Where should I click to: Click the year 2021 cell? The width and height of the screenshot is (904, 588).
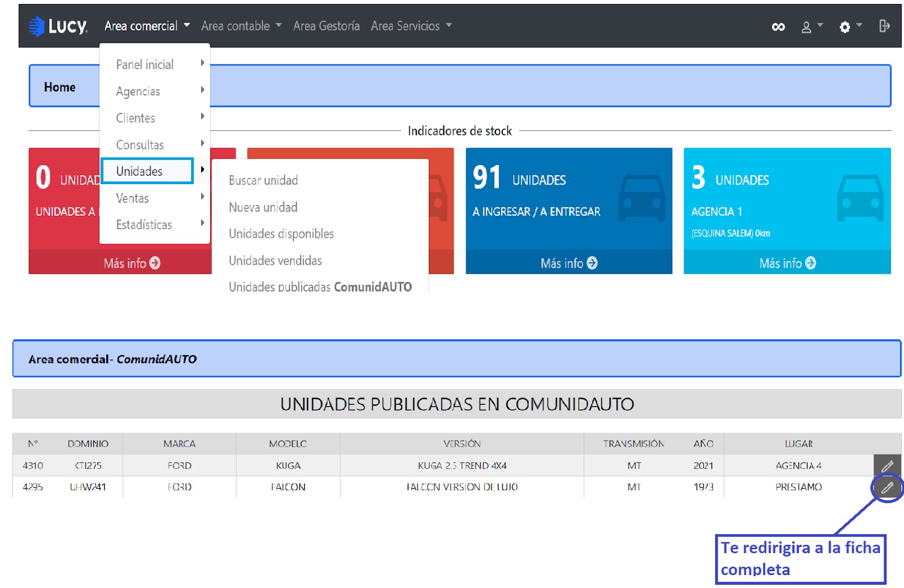click(x=704, y=466)
